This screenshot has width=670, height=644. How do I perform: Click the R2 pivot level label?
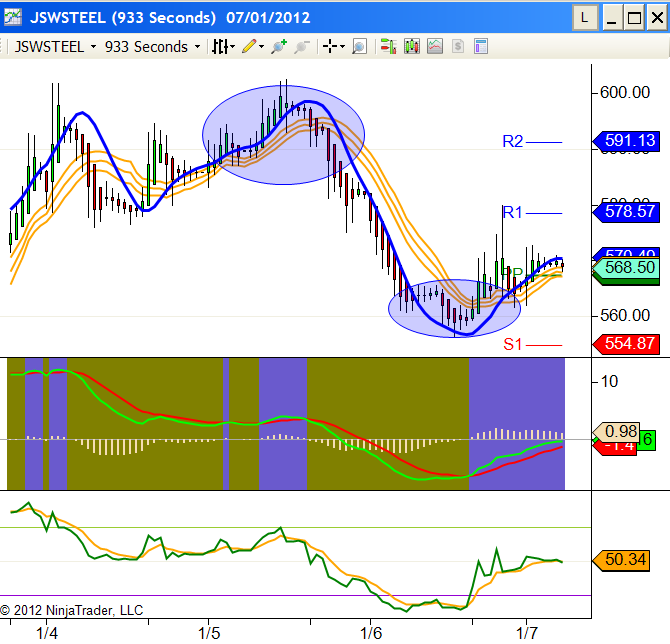click(512, 141)
